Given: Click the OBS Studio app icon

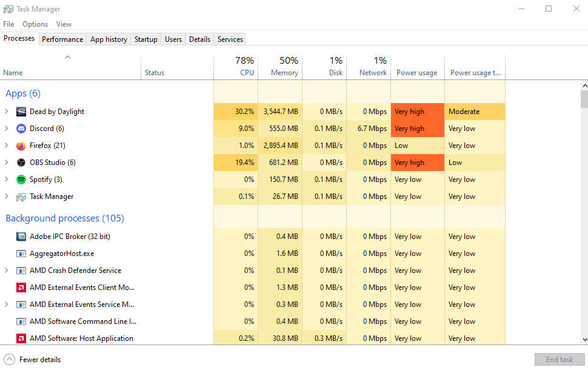Looking at the screenshot, I should pos(21,163).
